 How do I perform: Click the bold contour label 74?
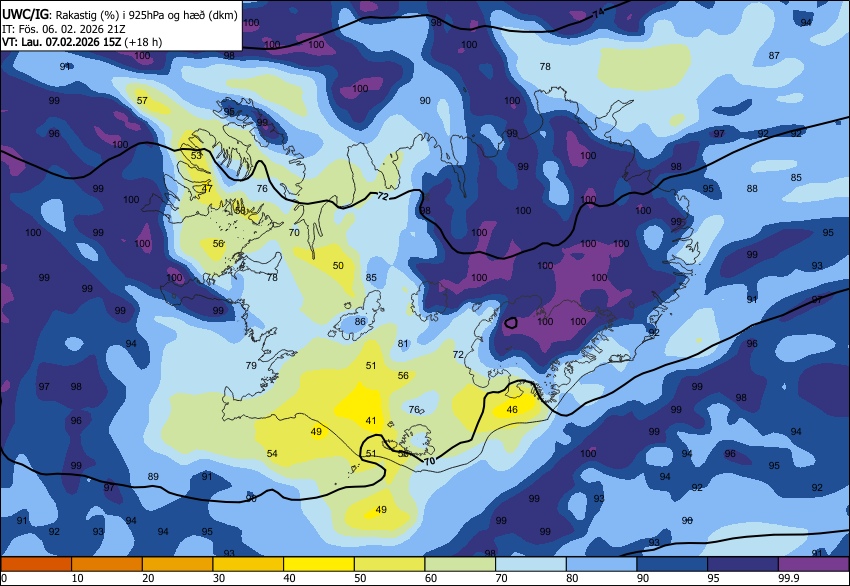(597, 15)
